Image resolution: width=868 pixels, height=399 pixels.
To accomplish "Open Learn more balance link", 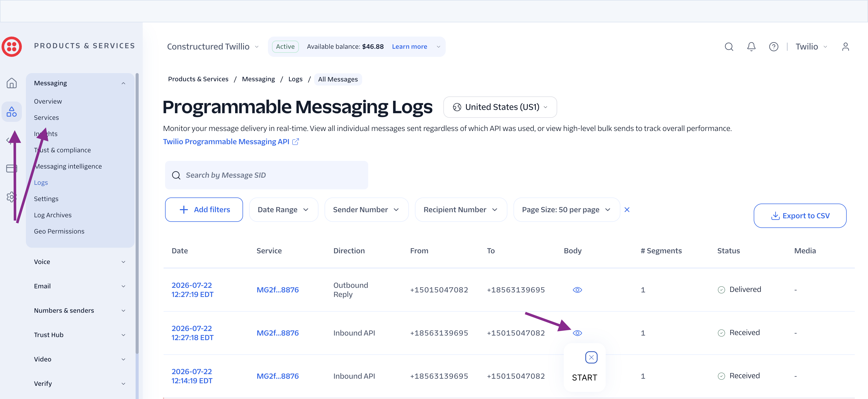I will [409, 46].
